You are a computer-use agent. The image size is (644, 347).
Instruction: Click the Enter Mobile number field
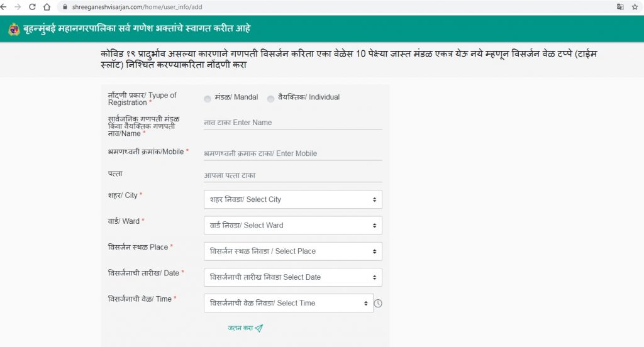pyautogui.click(x=293, y=153)
